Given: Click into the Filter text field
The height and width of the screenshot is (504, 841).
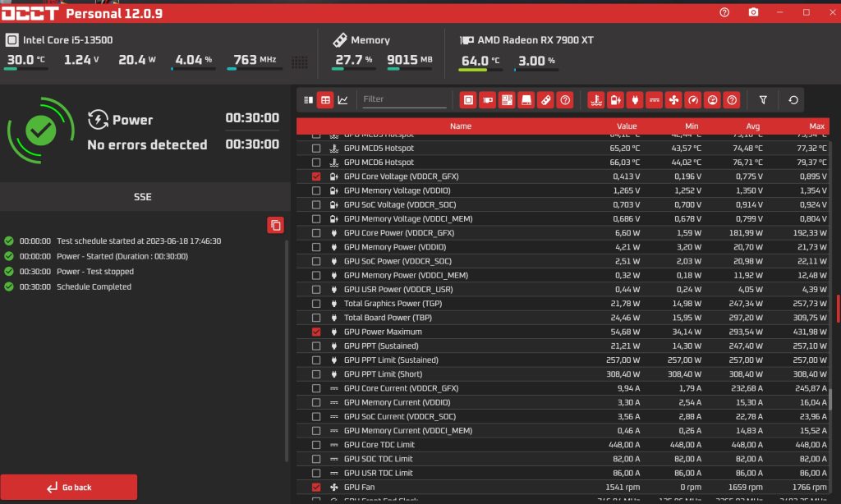Looking at the screenshot, I should [404, 99].
